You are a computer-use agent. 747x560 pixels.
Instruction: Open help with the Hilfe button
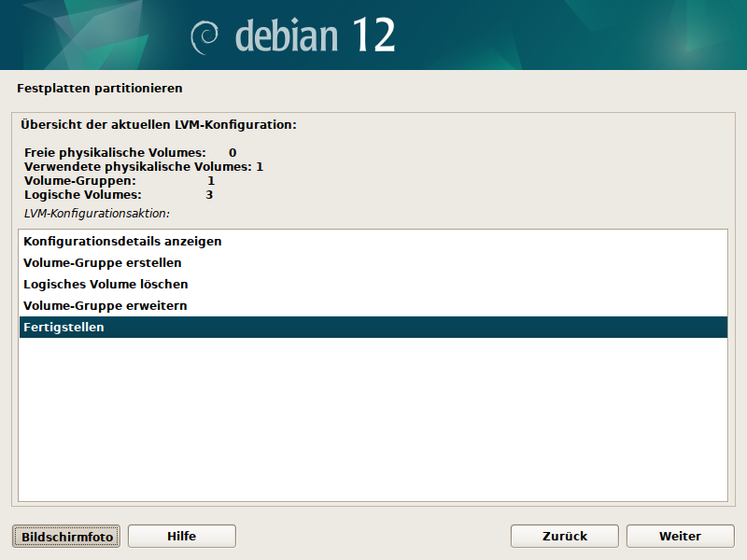(181, 536)
